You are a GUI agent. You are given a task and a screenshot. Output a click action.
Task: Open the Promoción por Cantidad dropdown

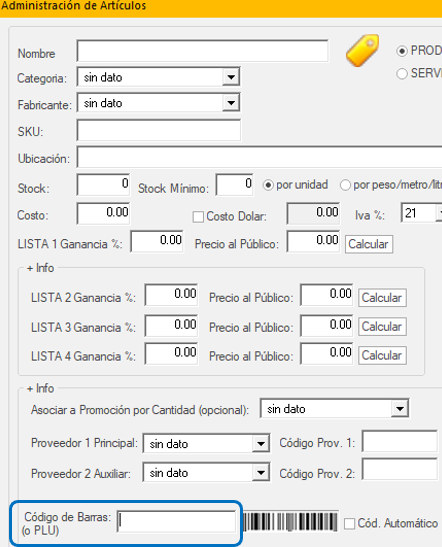pyautogui.click(x=400, y=409)
